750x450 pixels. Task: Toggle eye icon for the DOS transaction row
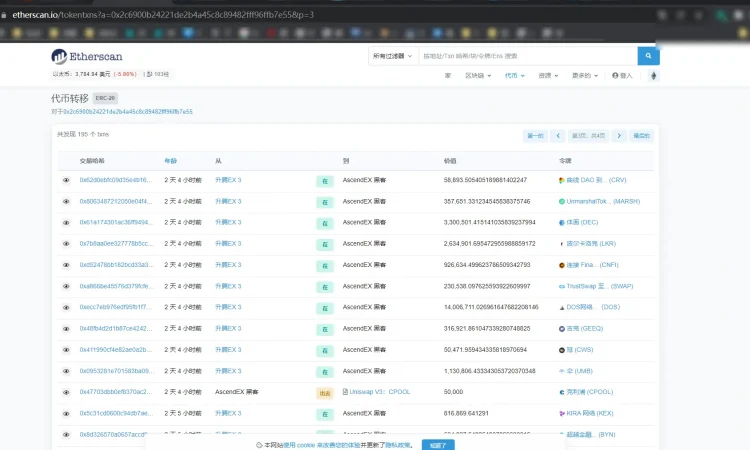[x=66, y=307]
